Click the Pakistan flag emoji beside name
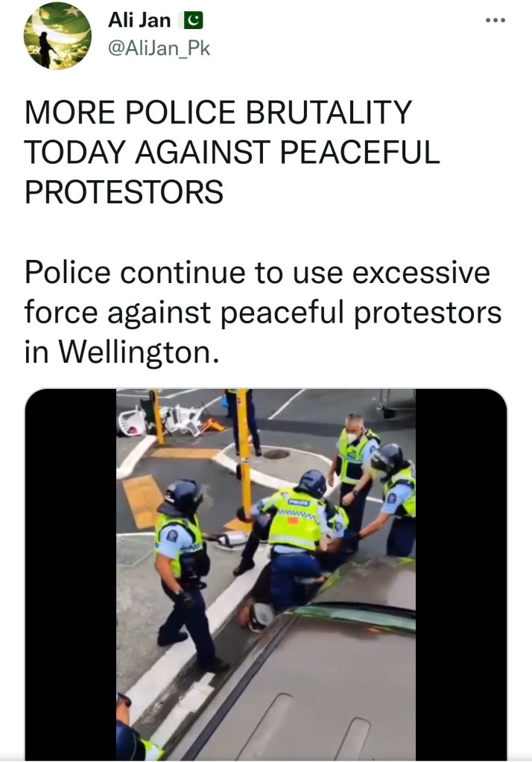 [x=194, y=20]
